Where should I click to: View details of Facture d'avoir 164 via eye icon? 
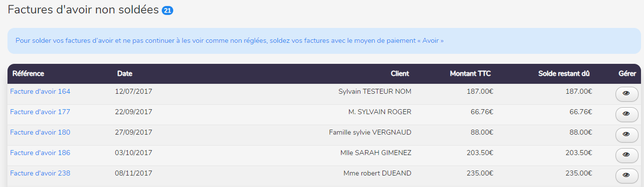[627, 94]
